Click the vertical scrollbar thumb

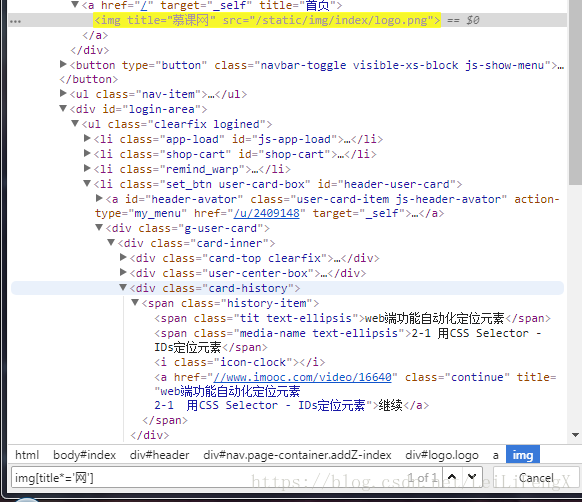click(x=575, y=91)
